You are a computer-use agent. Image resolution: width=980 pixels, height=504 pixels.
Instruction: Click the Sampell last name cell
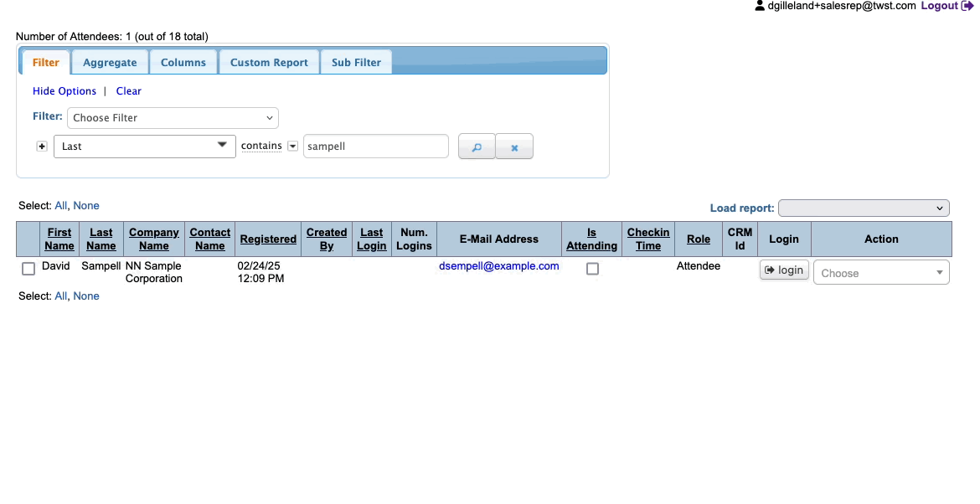[x=101, y=266]
